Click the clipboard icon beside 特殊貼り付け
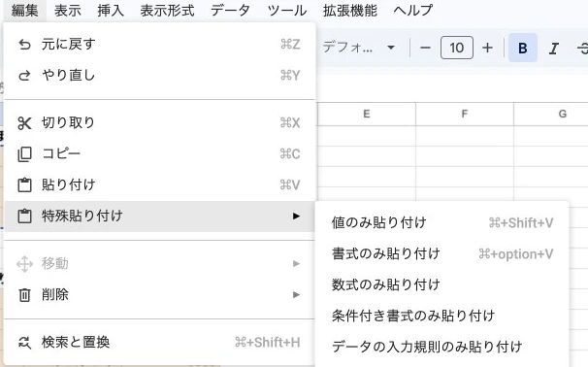The image size is (588, 367). click(x=24, y=217)
